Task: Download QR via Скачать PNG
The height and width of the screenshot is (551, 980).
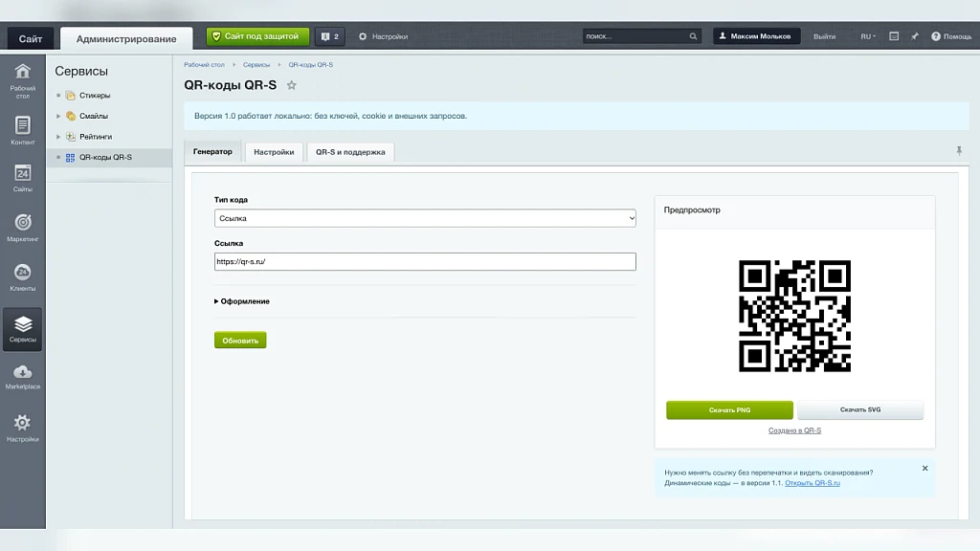Action: (729, 409)
